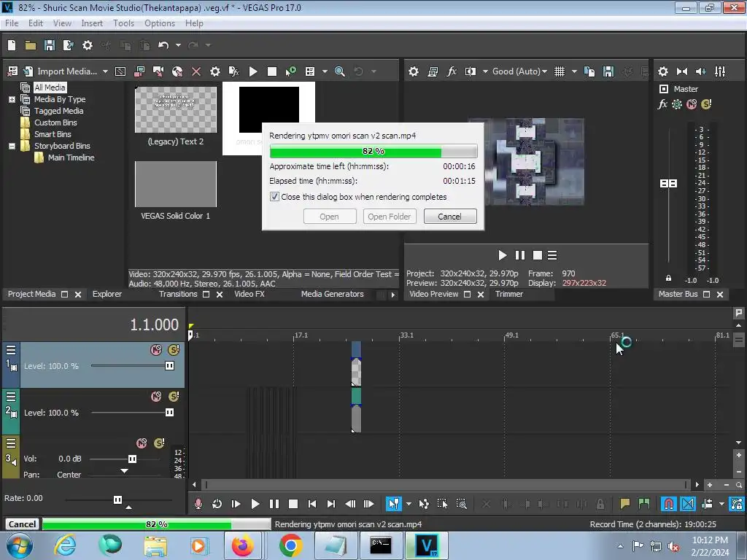Click the record microphone button in transport
Viewport: 747px width, 560px height.
pos(198,504)
